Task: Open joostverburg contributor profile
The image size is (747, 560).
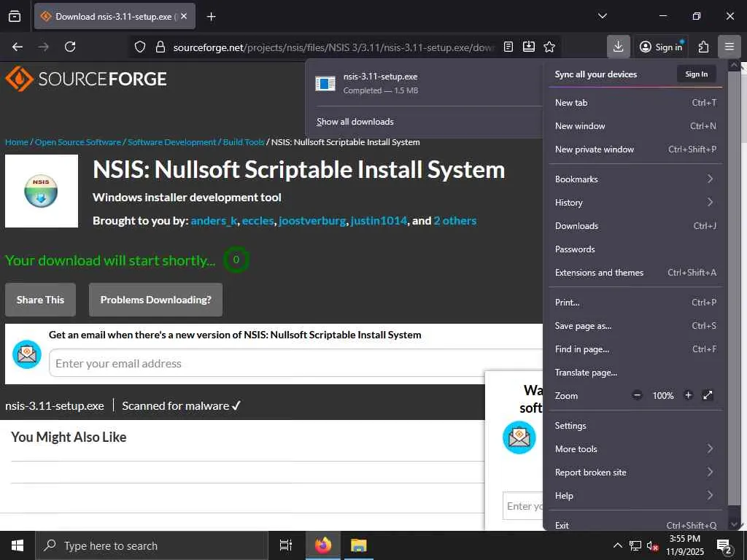Action: click(312, 221)
